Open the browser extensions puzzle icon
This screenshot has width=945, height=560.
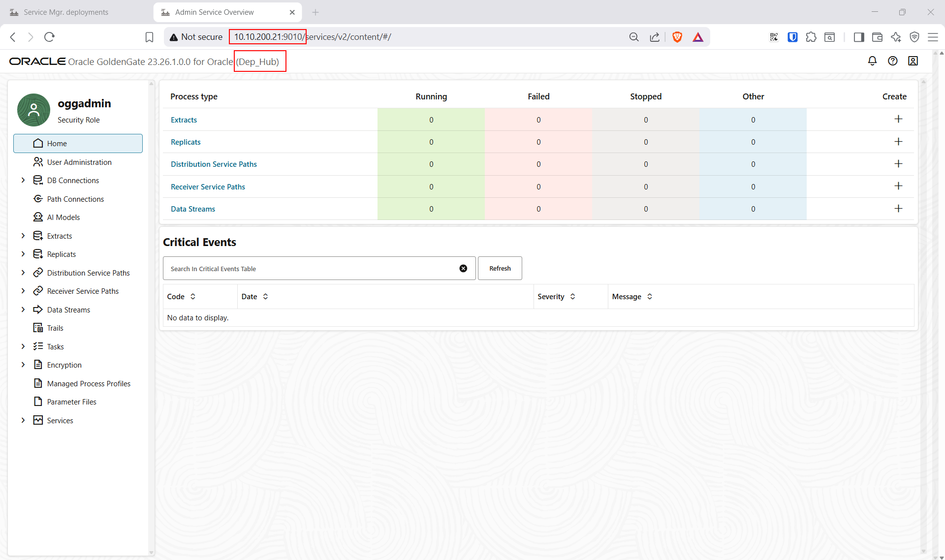[x=811, y=37]
